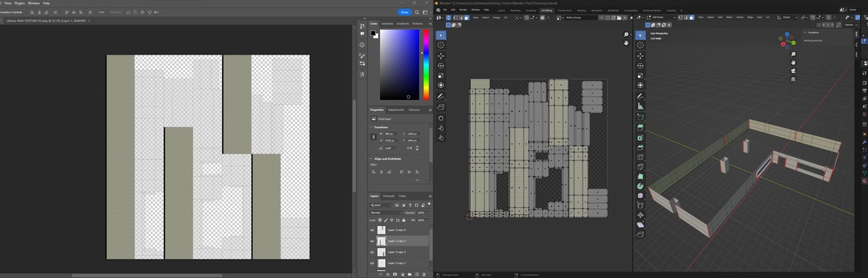The height and width of the screenshot is (278, 868).
Task: Select the Layer 3 copy 5 thumbnail
Action: pyautogui.click(x=382, y=241)
